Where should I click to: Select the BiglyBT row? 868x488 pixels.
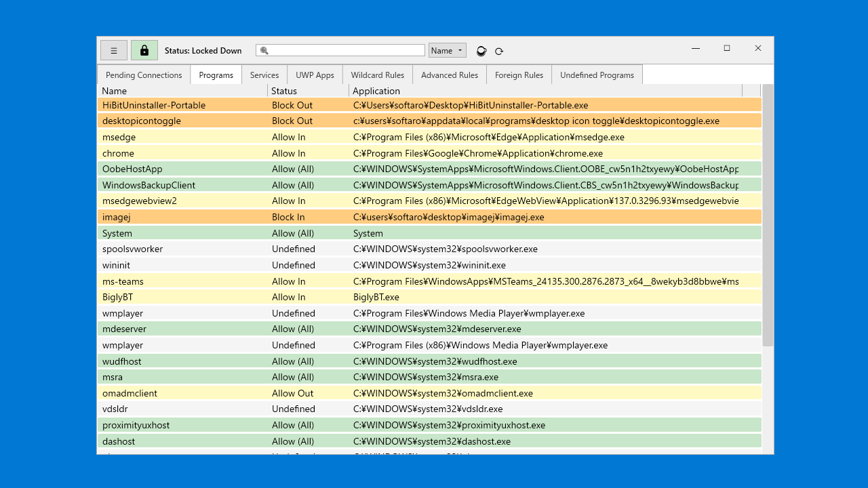(x=429, y=297)
